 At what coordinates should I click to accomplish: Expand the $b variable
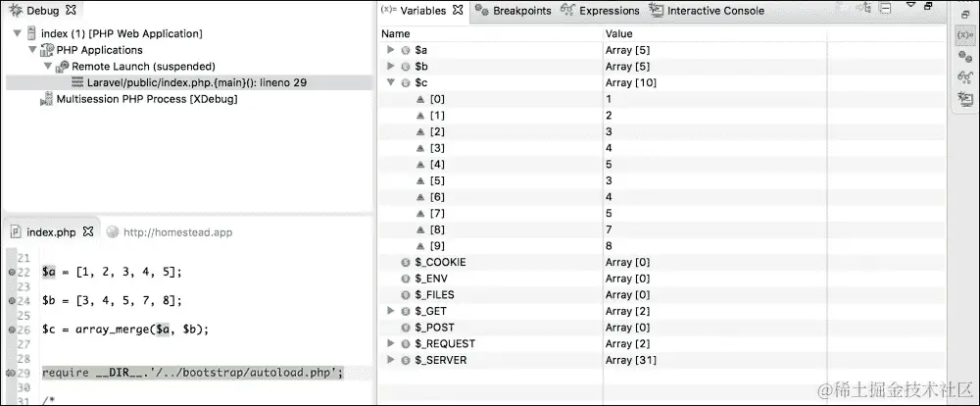(391, 66)
